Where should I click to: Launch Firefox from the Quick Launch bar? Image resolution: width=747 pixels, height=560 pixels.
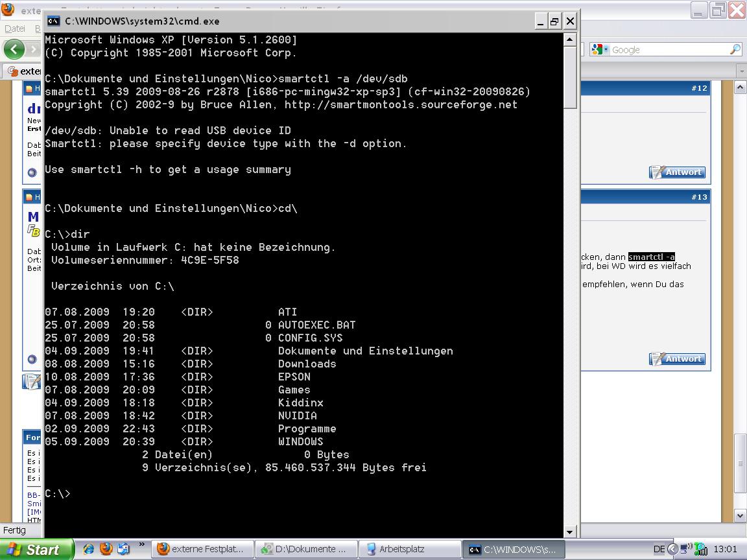point(106,549)
